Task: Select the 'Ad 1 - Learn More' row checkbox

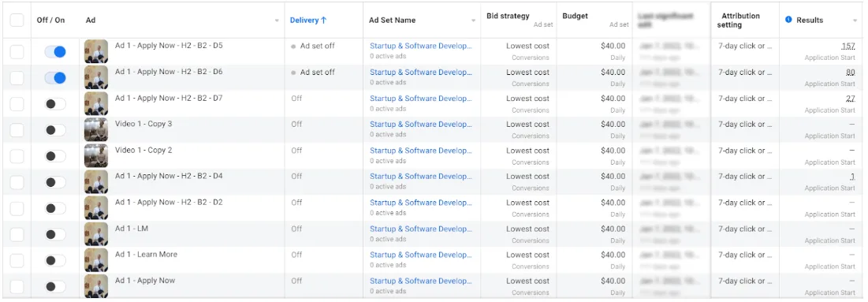Action: point(17,260)
